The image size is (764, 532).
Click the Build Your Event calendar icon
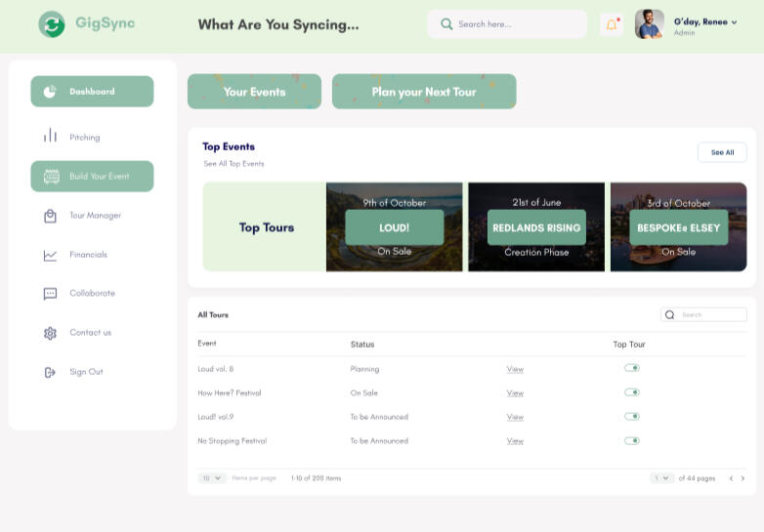click(51, 177)
